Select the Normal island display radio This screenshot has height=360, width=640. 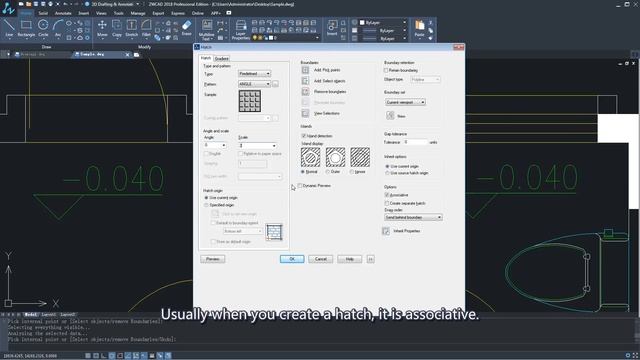pos(303,172)
